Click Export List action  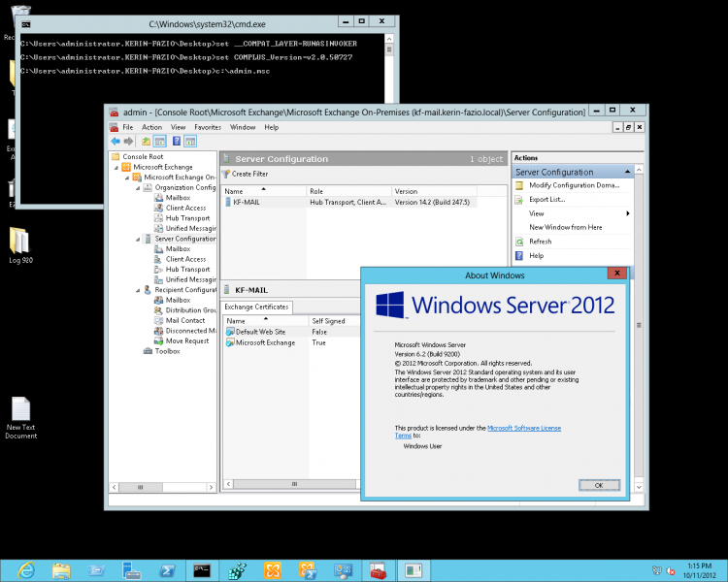546,200
